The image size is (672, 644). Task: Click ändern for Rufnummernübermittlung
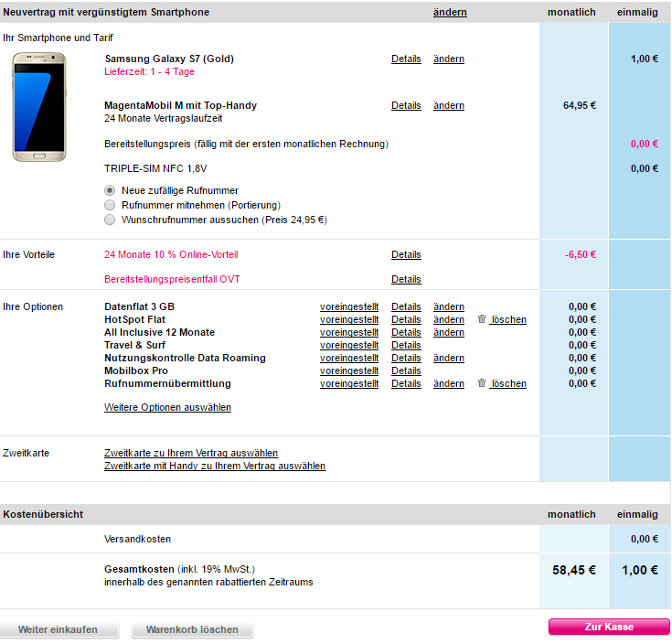point(449,383)
